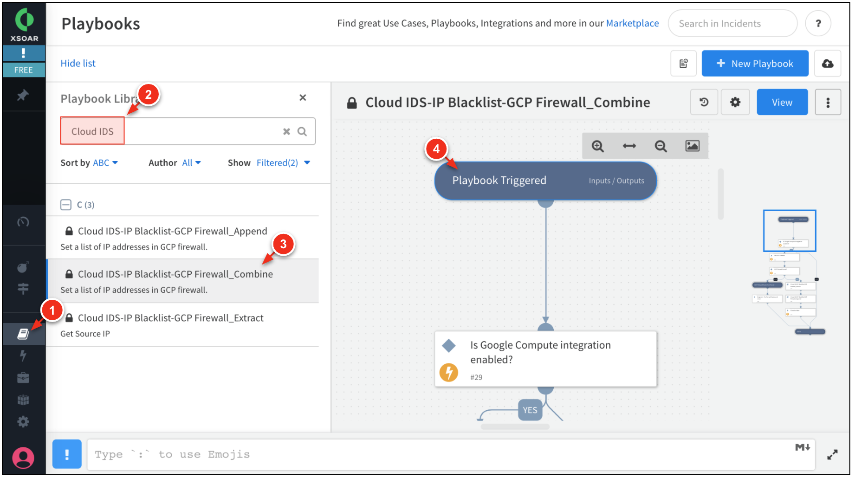Export playbook as image icon

pos(692,146)
